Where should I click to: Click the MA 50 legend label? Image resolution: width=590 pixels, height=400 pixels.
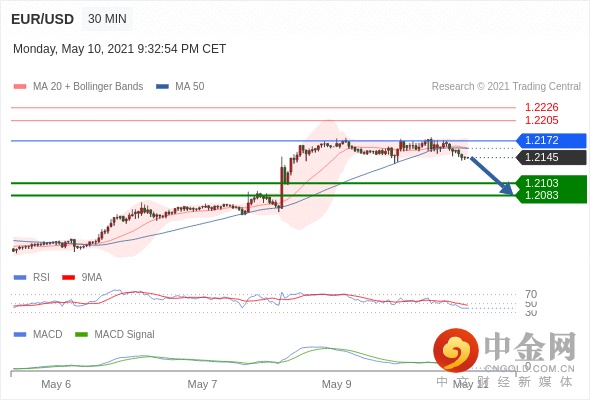[190, 87]
